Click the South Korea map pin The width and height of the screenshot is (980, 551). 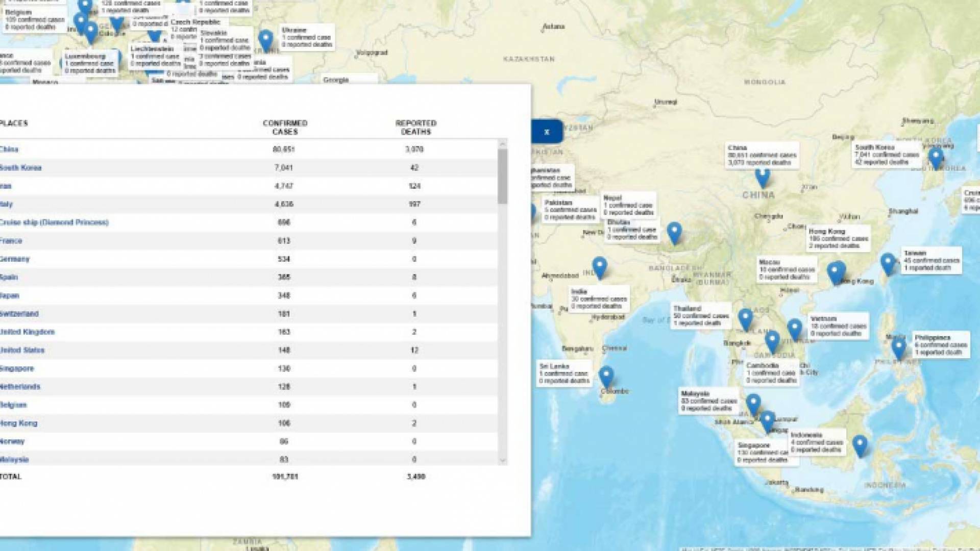[936, 157]
